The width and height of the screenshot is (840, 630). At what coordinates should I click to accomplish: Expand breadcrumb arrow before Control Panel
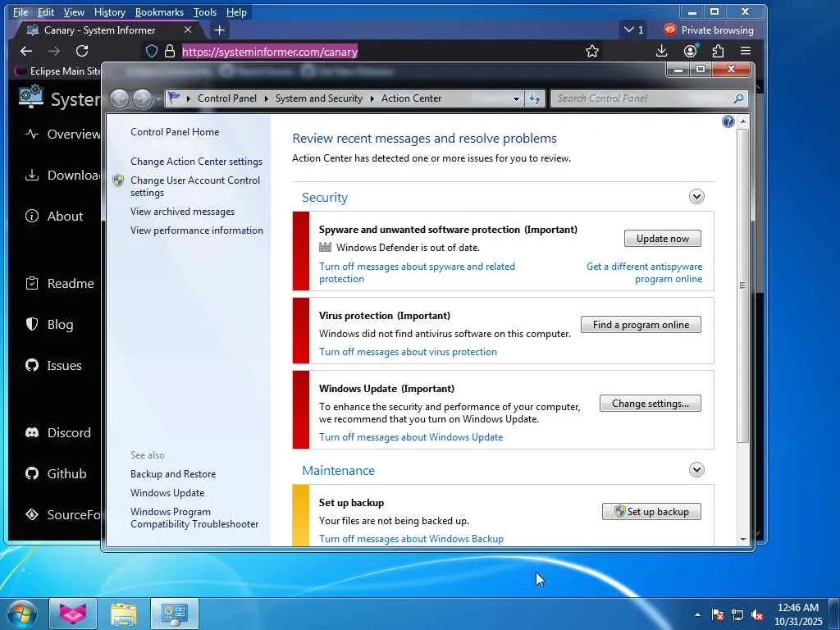point(189,98)
